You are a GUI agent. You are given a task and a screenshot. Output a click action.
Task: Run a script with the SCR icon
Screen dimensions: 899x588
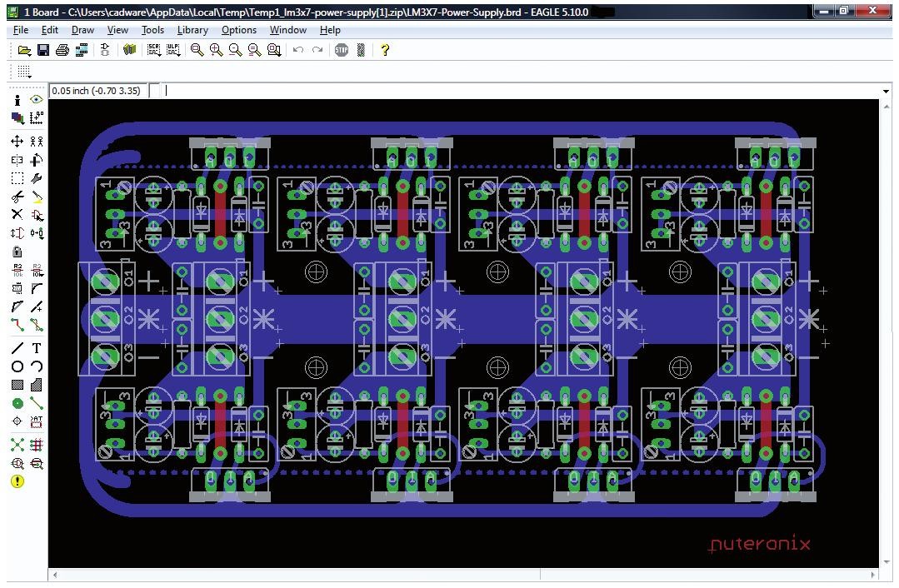[x=153, y=51]
